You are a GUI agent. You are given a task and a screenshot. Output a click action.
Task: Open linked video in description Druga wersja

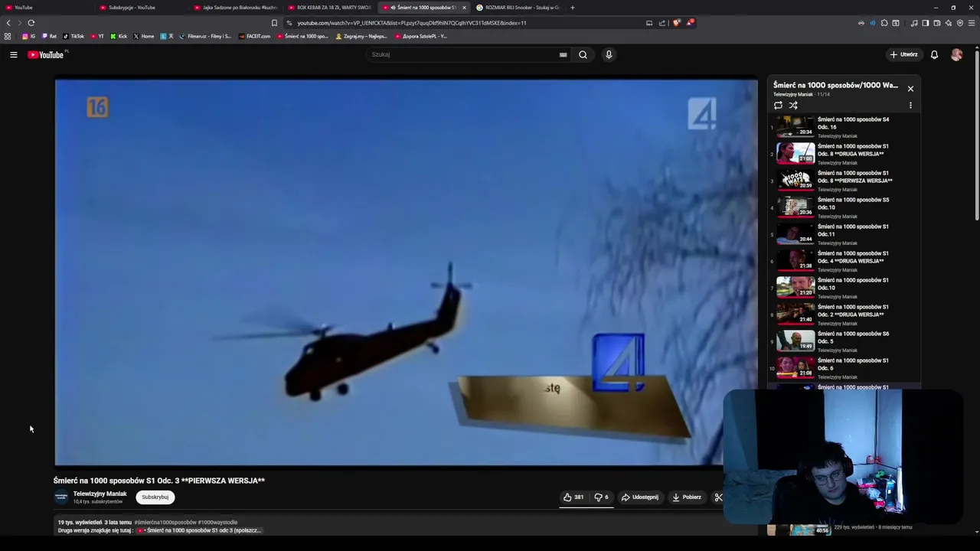199,530
